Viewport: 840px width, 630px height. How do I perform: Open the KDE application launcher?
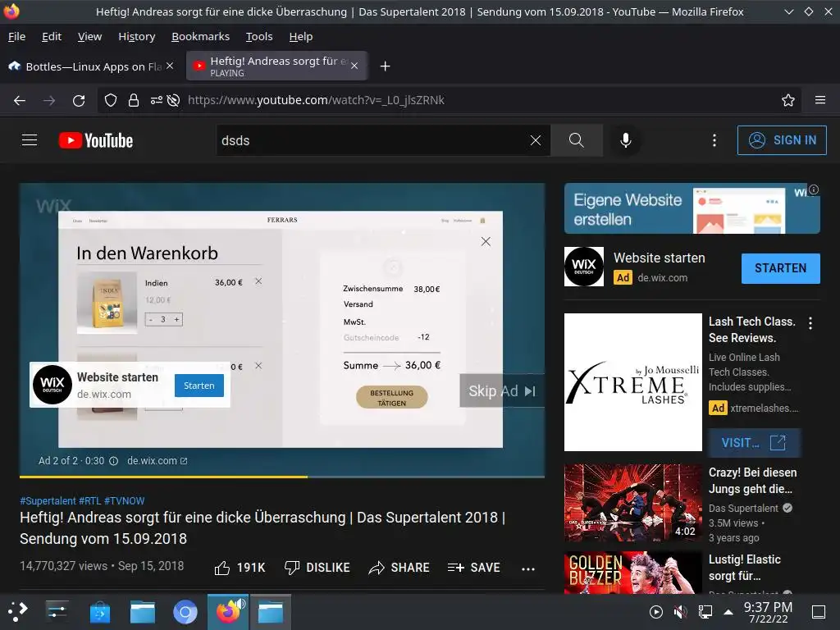click(18, 611)
